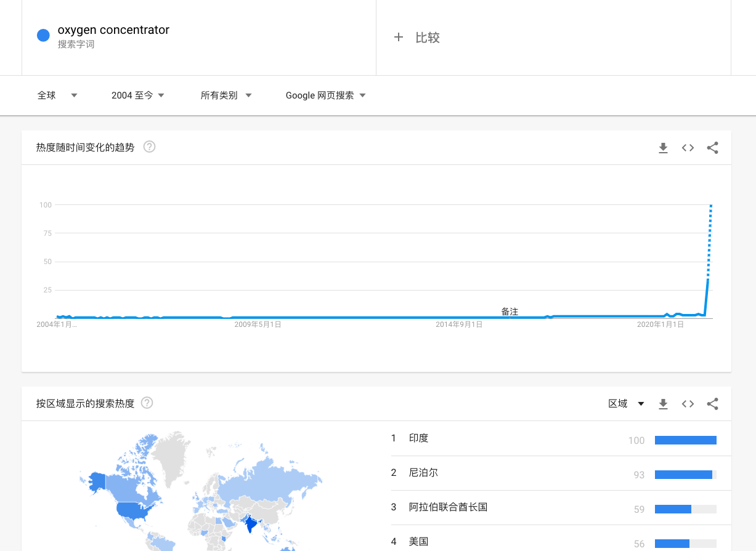Open embed code for the trend chart

[x=688, y=148]
